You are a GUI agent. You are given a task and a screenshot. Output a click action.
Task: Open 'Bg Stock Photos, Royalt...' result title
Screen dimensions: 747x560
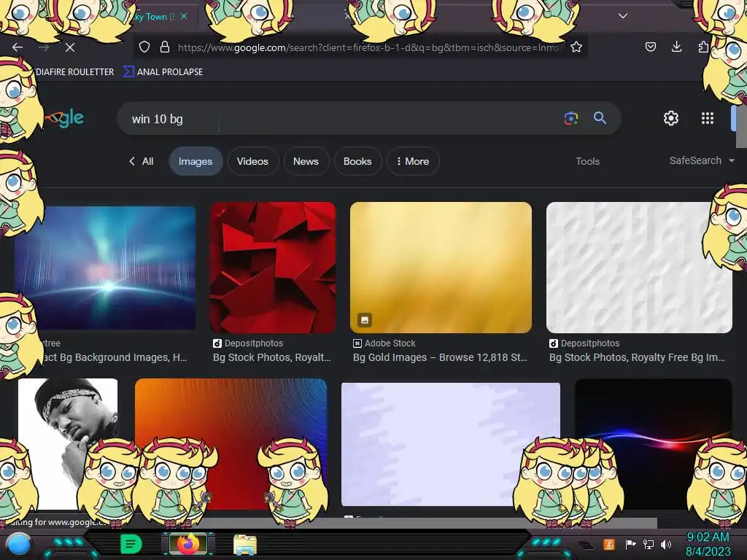point(271,357)
